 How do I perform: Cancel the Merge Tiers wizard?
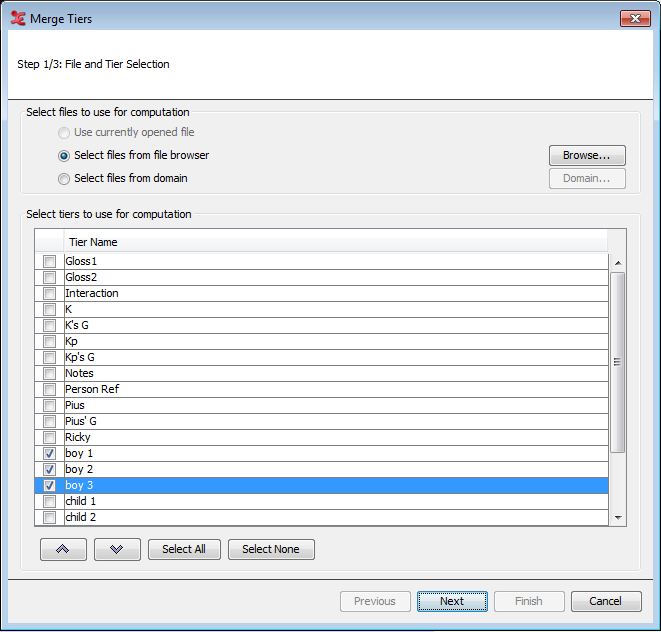pos(606,601)
